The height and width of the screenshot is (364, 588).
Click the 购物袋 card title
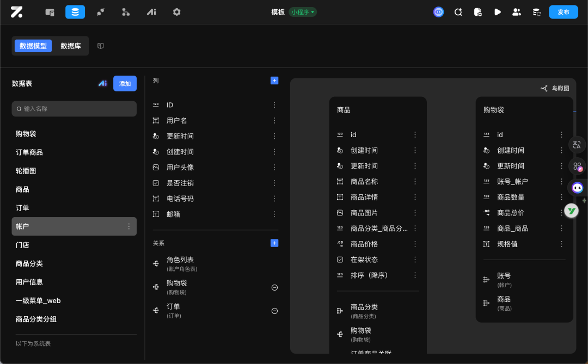coord(493,110)
